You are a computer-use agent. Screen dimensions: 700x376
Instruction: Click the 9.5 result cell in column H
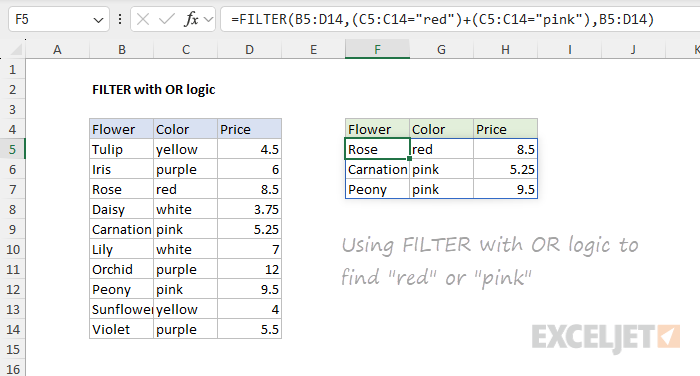tap(505, 189)
